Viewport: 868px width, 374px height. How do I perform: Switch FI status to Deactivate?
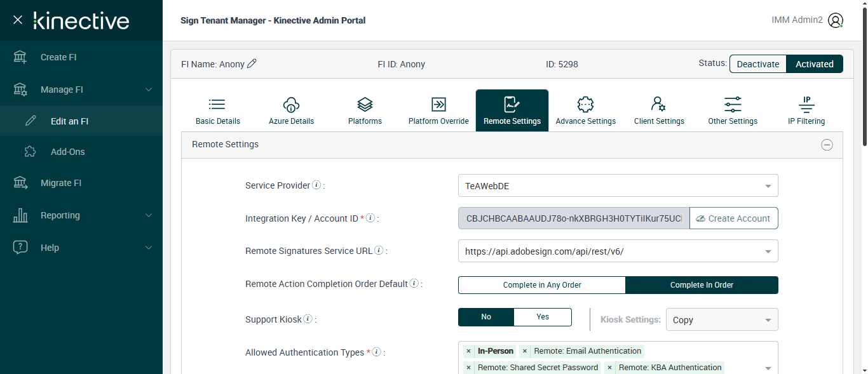[757, 64]
